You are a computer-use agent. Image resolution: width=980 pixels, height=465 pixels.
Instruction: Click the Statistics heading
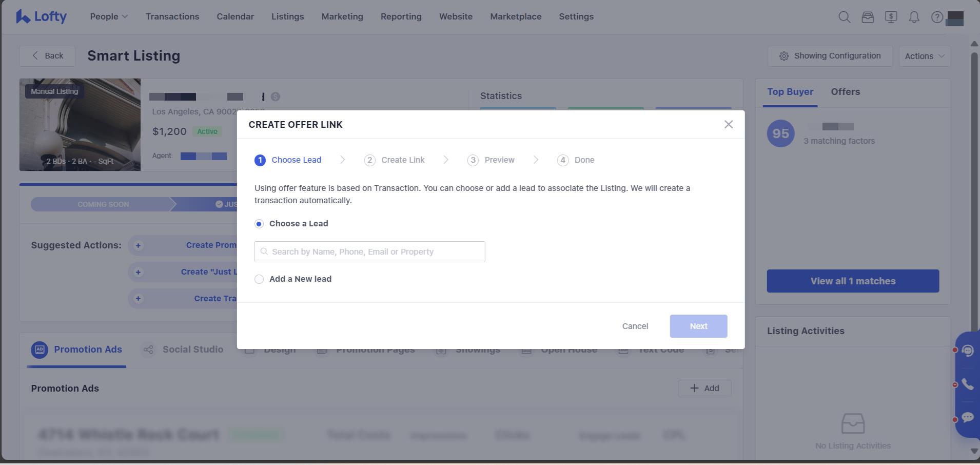[501, 96]
